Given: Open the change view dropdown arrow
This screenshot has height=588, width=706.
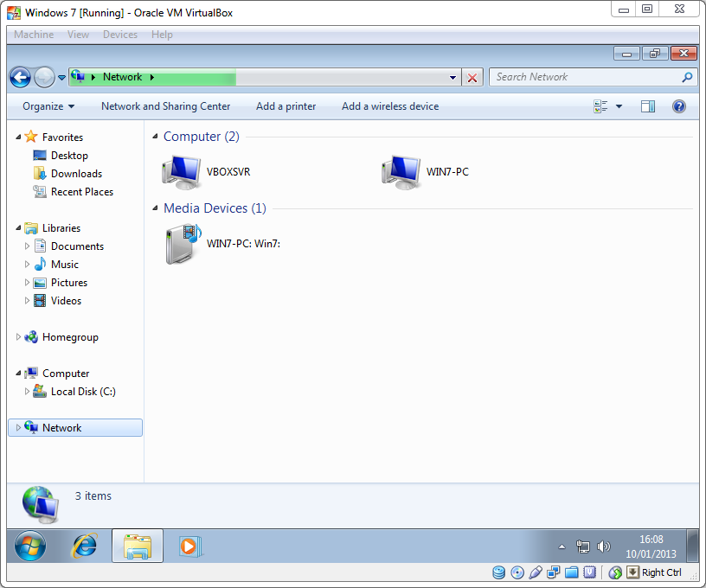Looking at the screenshot, I should (619, 106).
